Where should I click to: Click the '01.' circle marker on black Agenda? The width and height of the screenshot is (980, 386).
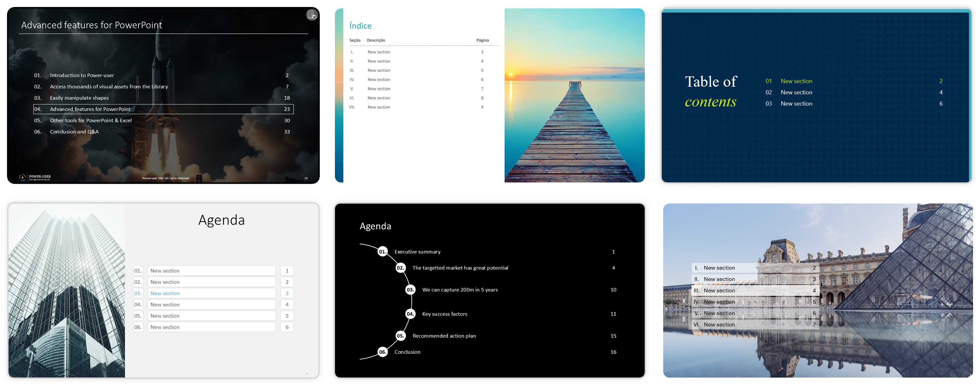coord(382,251)
